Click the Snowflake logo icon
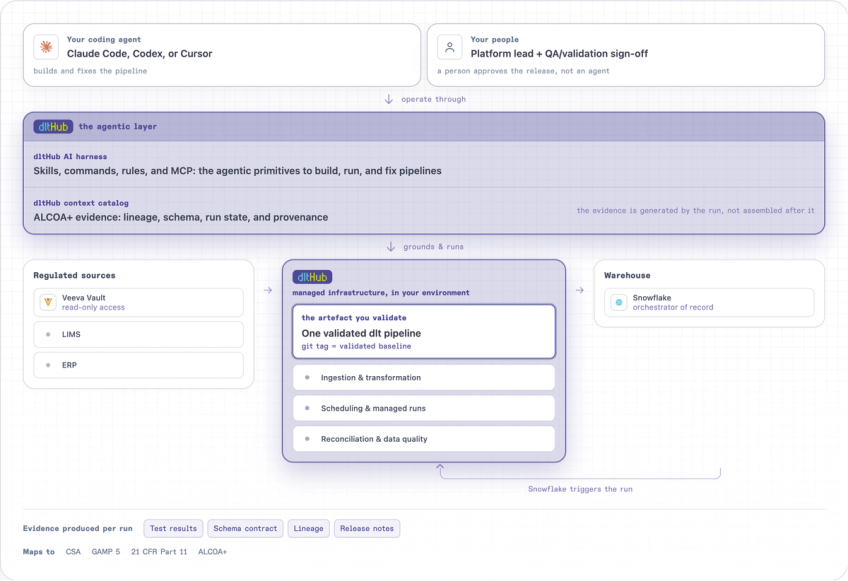 tap(619, 302)
